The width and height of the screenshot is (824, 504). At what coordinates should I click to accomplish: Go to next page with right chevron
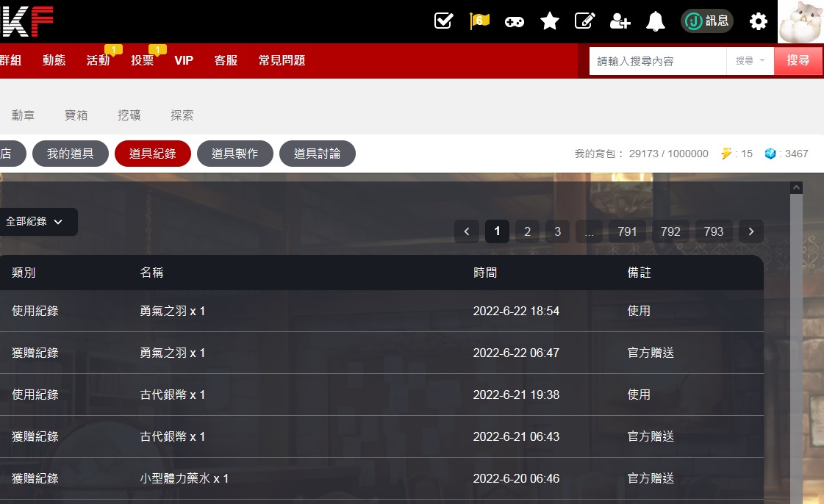click(750, 231)
